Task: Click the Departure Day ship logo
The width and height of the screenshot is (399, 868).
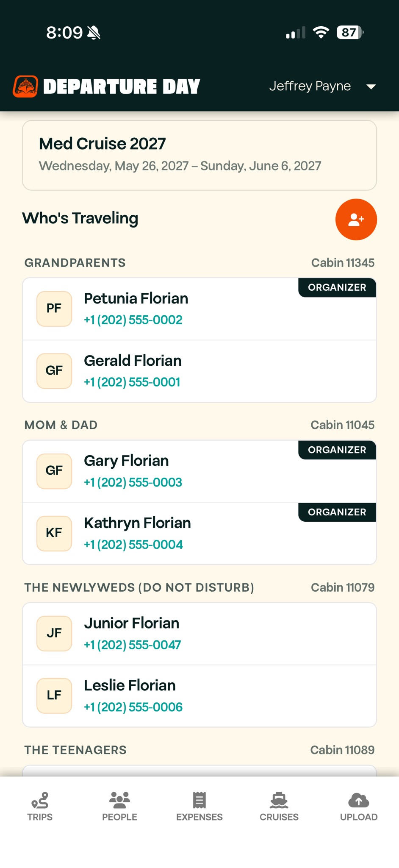Action: coord(25,86)
